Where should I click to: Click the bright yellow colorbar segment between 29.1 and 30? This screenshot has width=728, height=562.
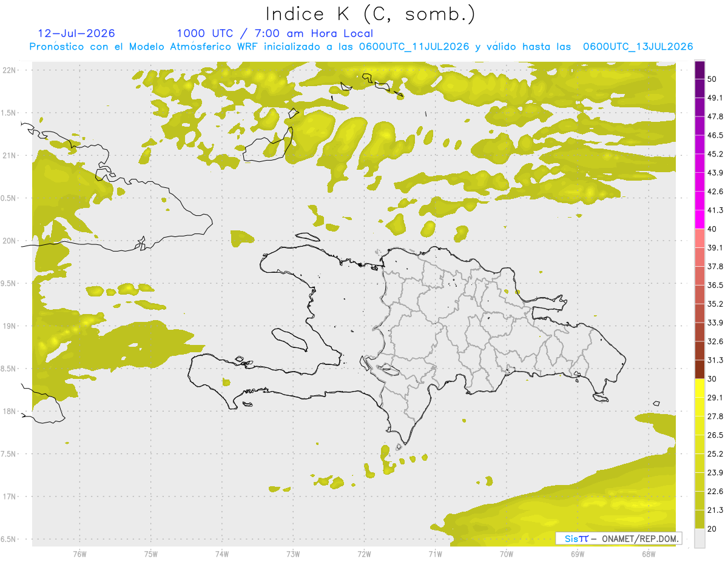(x=699, y=388)
